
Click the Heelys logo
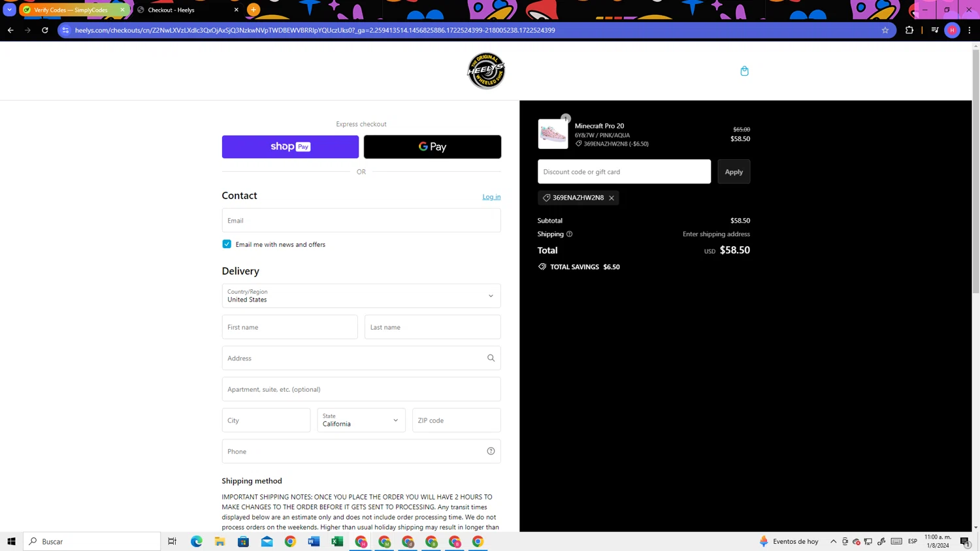(x=486, y=71)
